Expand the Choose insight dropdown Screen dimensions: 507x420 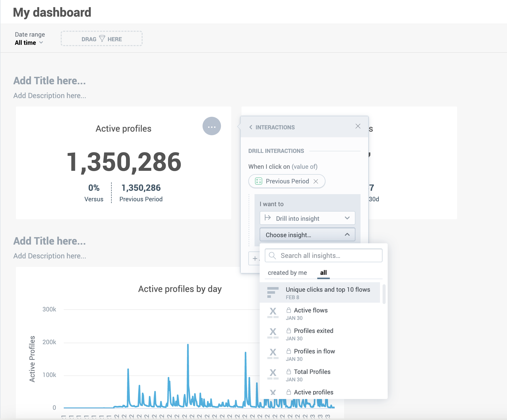point(307,235)
